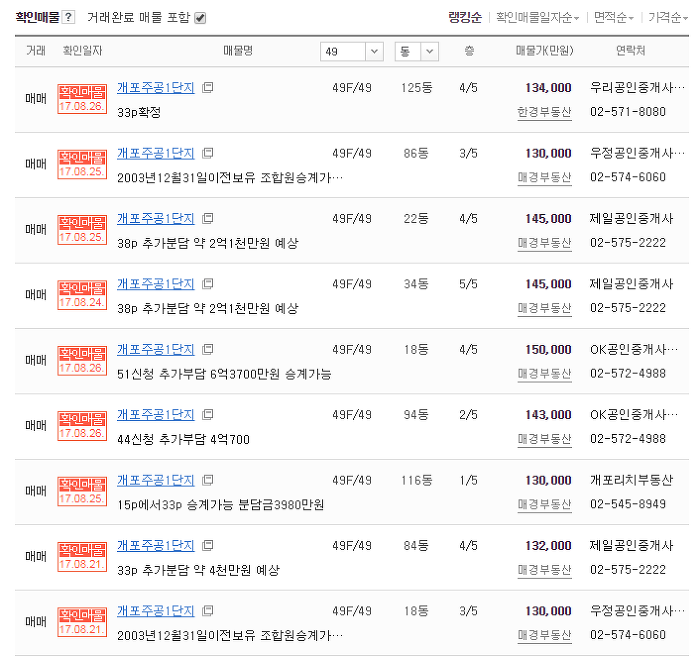Open the 확인매물일자순 sort dropdown
This screenshot has width=700, height=657.
pos(538,17)
